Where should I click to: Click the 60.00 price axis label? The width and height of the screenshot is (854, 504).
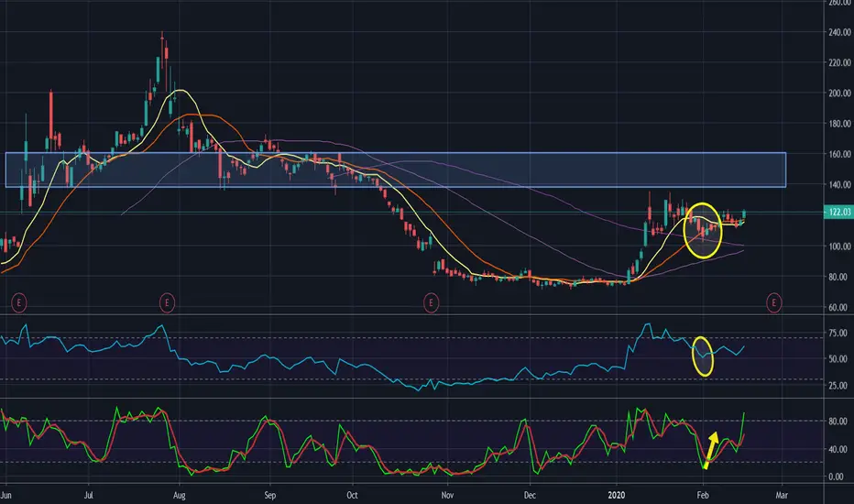[838, 308]
